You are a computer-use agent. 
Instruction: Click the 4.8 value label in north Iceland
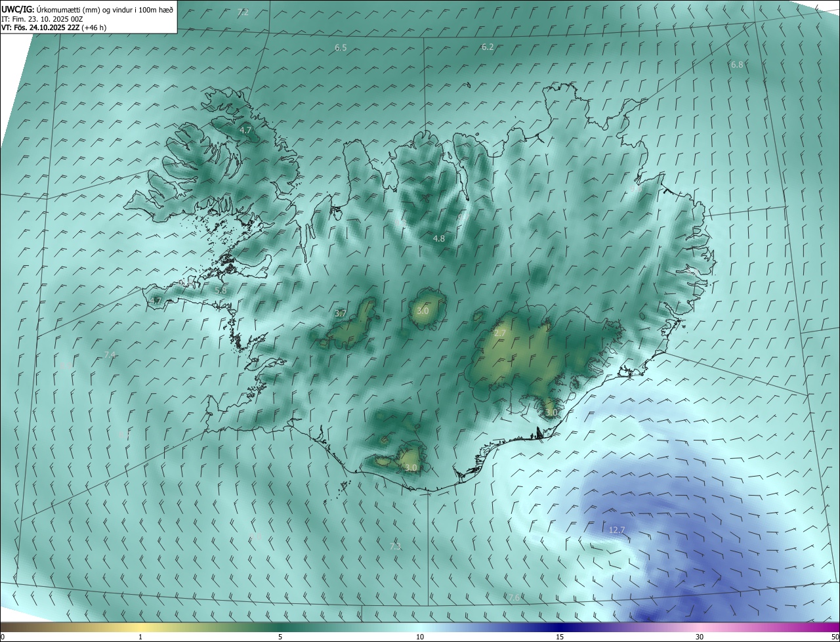pos(439,239)
